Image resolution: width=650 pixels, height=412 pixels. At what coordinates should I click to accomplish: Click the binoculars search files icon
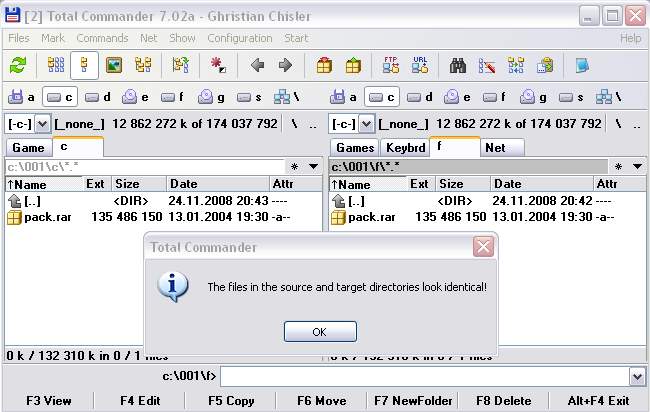(x=458, y=66)
